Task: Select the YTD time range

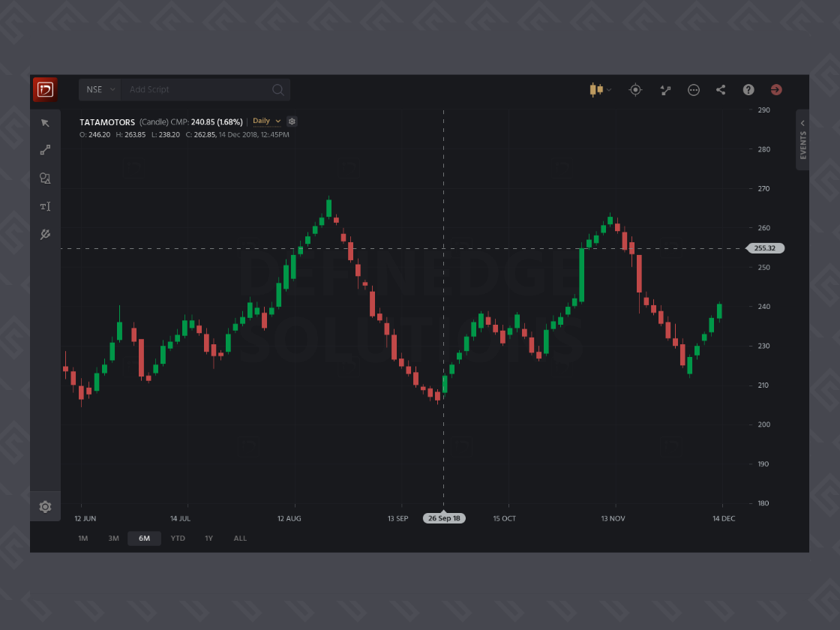Action: click(178, 538)
